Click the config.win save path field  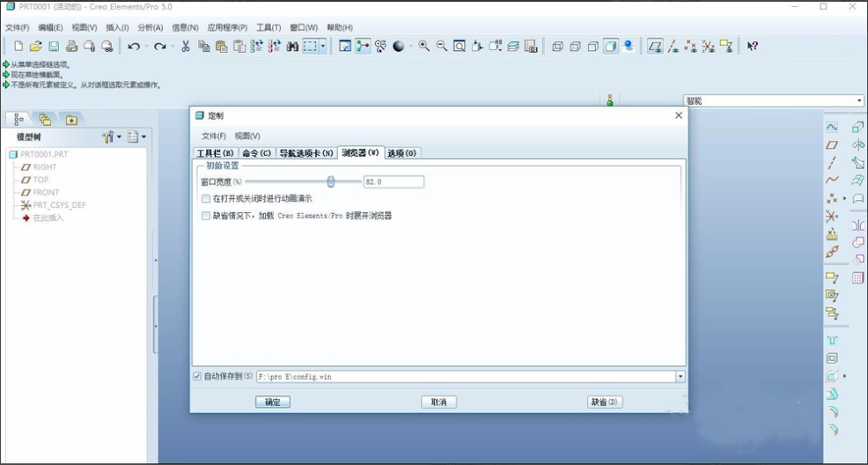(x=466, y=376)
